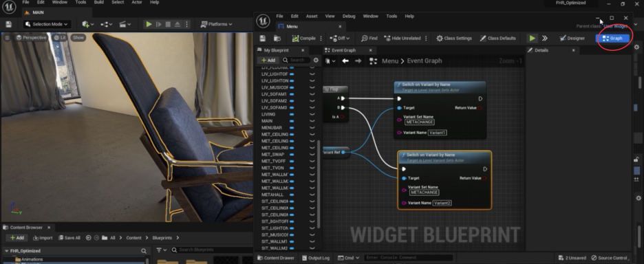Click Find in blueprint toolbar
Viewport: 644px width, 264px height.
369,38
